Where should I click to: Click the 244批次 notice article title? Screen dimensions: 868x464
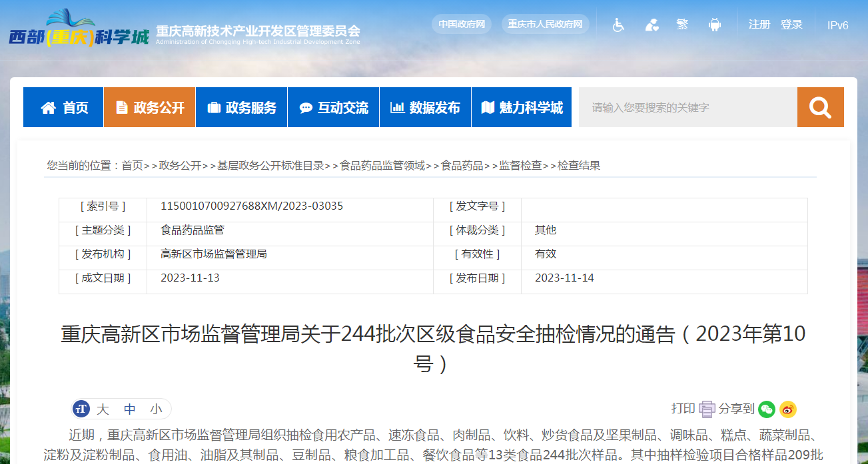point(434,348)
